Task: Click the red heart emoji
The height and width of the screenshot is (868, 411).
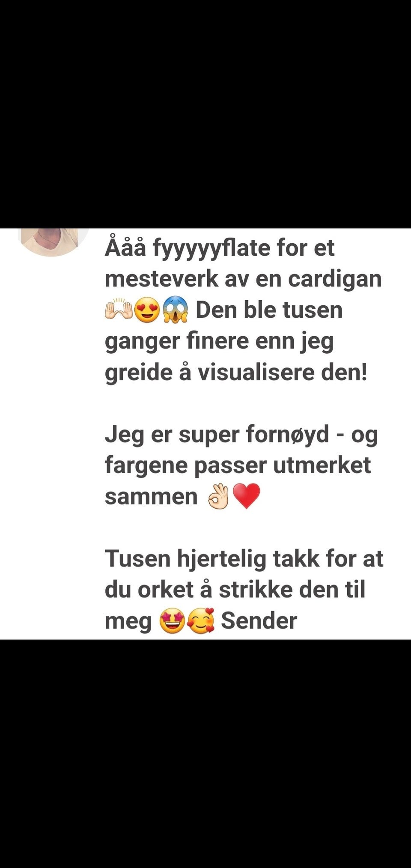Action: tap(246, 496)
